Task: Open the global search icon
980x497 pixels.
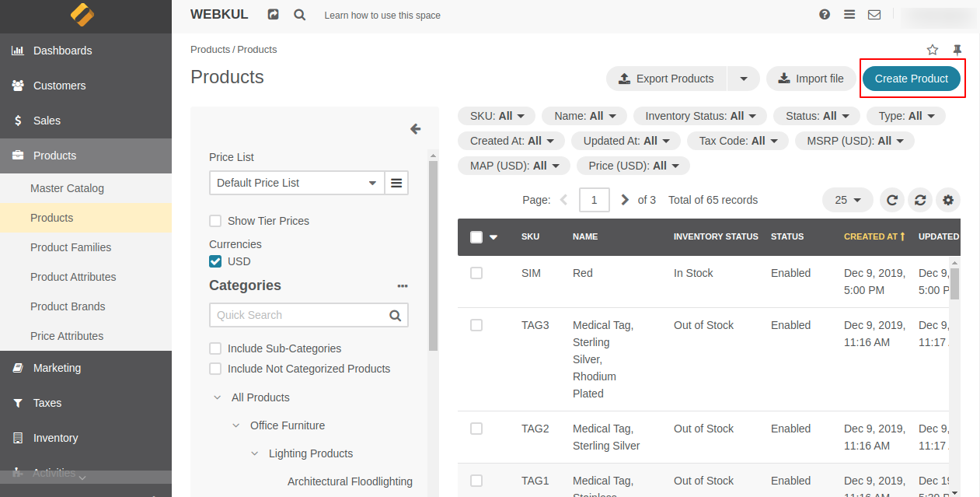Action: click(x=300, y=14)
